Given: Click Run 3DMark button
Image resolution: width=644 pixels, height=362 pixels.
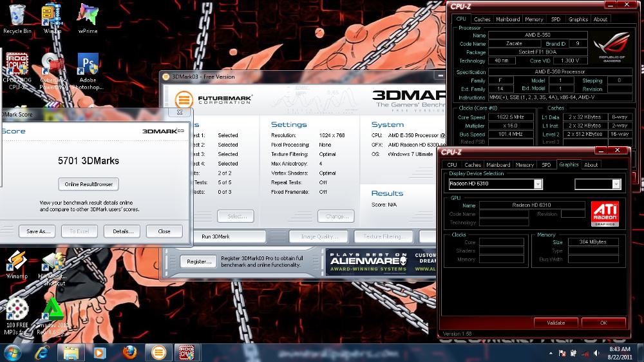Looking at the screenshot, I should [x=229, y=236].
